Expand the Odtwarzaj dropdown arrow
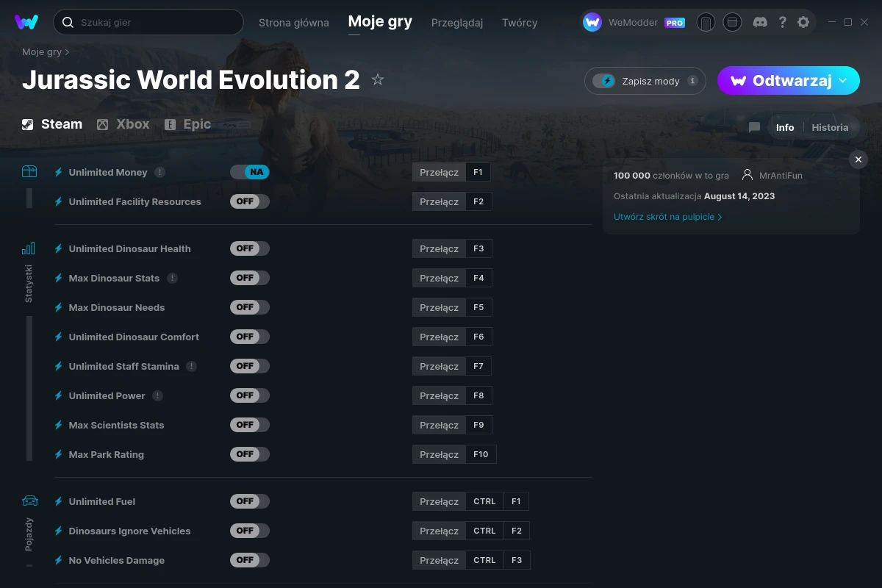Image resolution: width=882 pixels, height=588 pixels. [843, 81]
